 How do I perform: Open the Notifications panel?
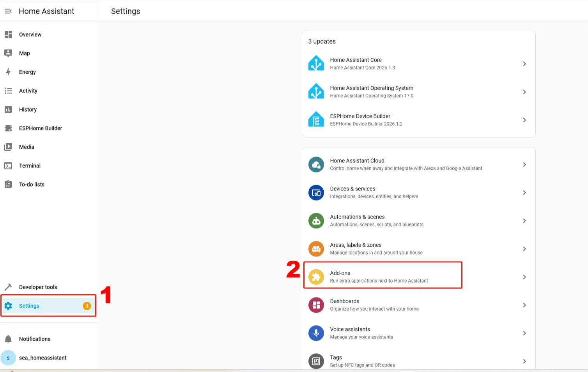coord(35,339)
